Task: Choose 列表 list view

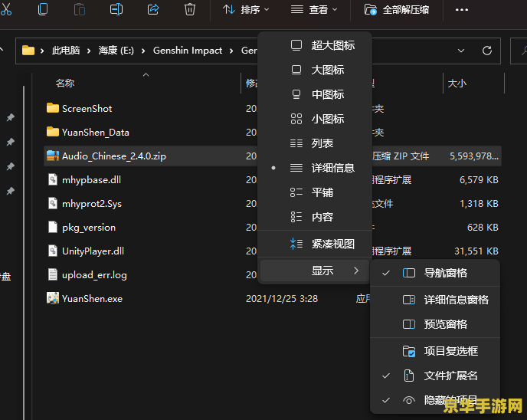Action: click(x=315, y=143)
